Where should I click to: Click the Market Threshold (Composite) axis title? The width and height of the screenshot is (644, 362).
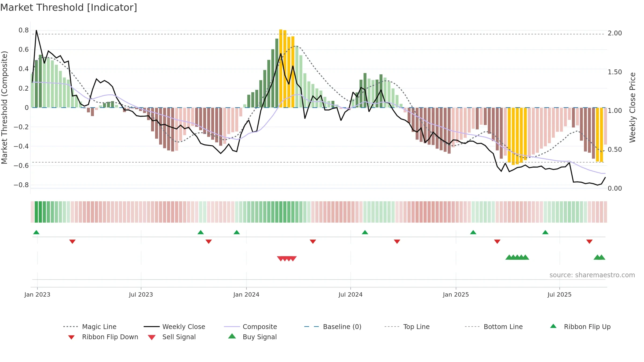[4, 107]
